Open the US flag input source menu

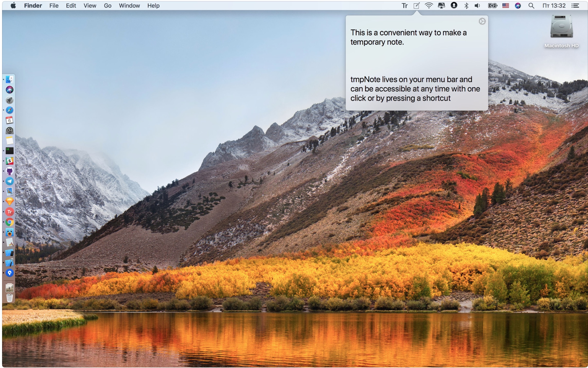pos(505,6)
